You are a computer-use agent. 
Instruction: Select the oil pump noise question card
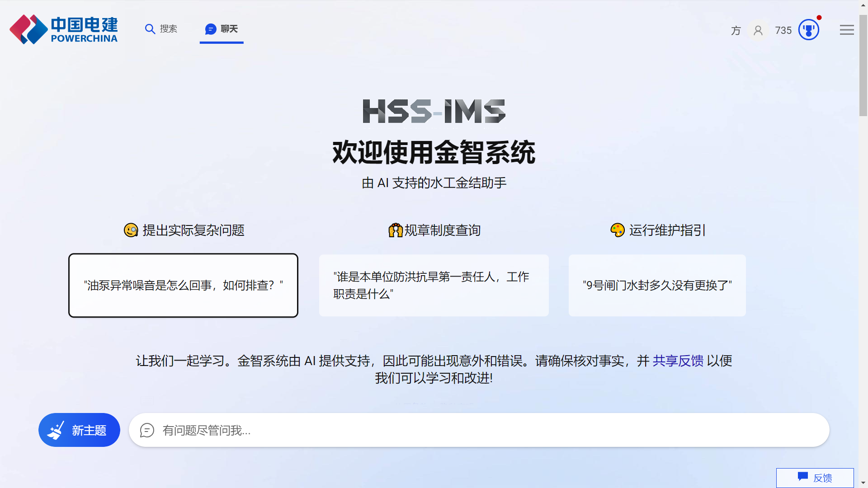[183, 285]
